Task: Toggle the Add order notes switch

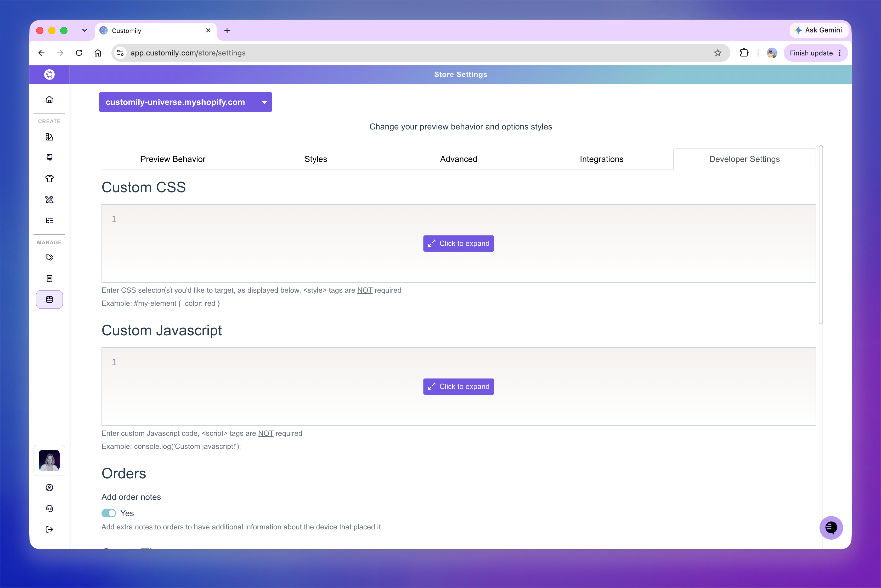Action: pyautogui.click(x=109, y=513)
